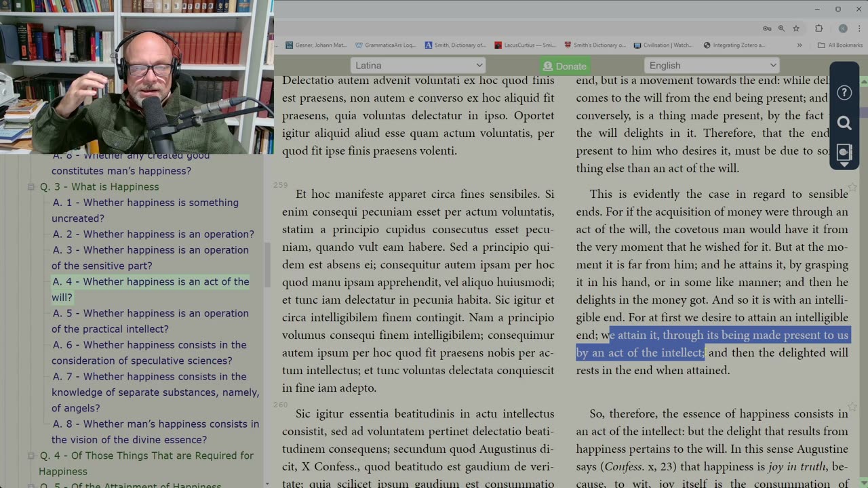Open the Latina language dropdown
The width and height of the screenshot is (868, 488).
418,65
